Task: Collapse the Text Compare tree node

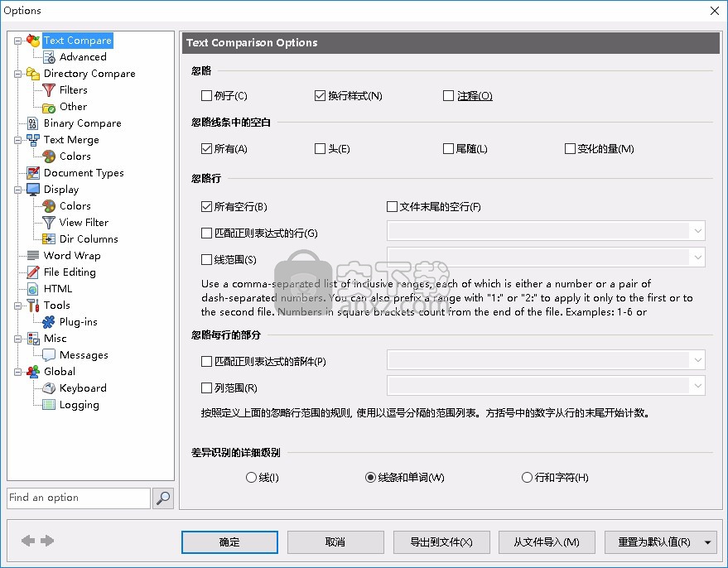Action: 18,41
